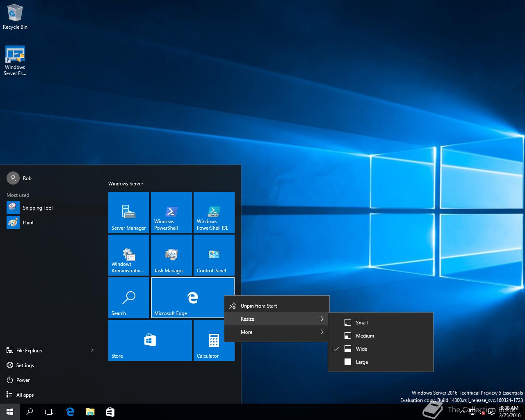Expand the More submenu
Screen dimensions: 525x420
277,332
